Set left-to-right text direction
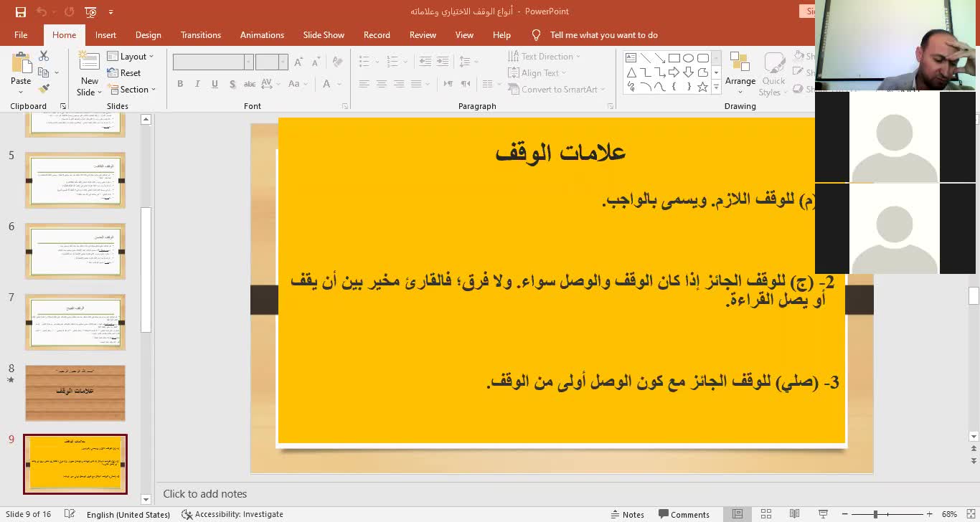The image size is (980, 522). [x=448, y=84]
